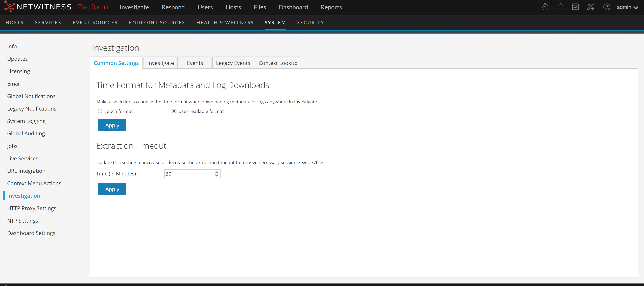Click the NetWitness Platform logo
Viewport: 644px width, 286px height.
click(56, 7)
